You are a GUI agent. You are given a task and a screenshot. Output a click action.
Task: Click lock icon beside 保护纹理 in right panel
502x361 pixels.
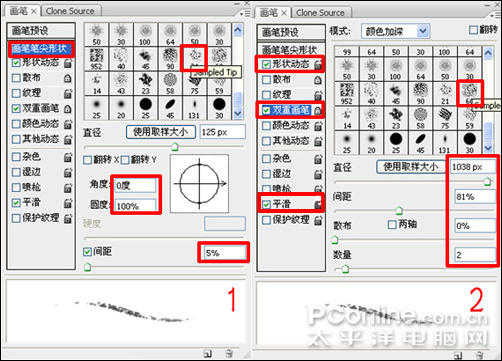[318, 220]
